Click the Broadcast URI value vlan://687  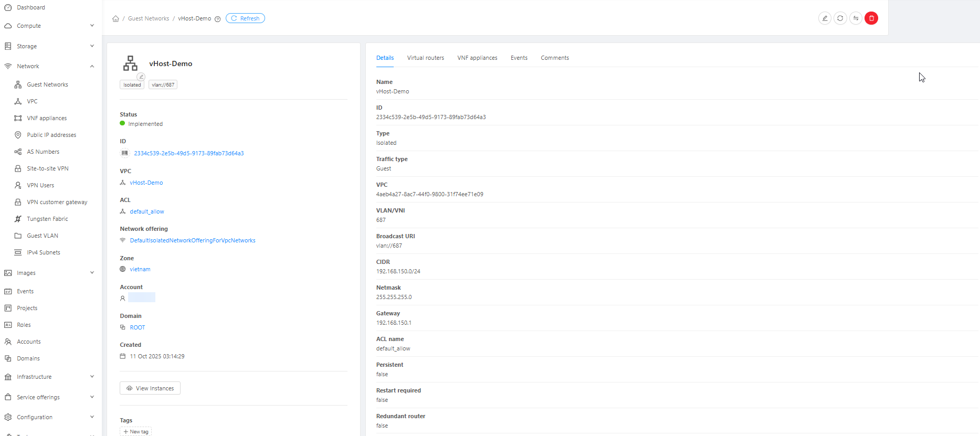389,246
